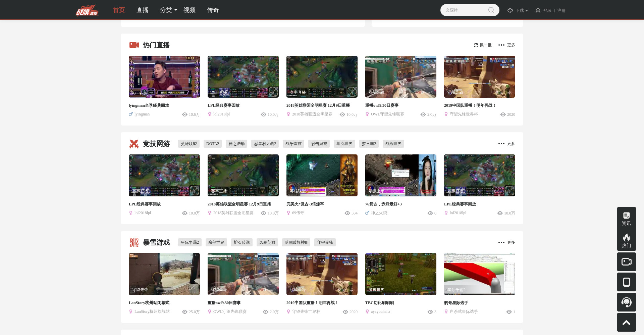Click the 登录 link
Screen dimensions: 644x335
(547, 10)
